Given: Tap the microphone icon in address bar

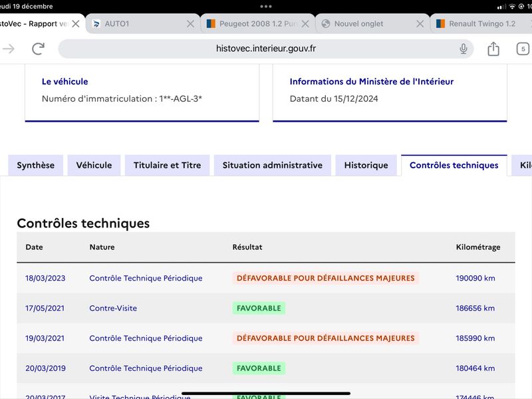Looking at the screenshot, I should coord(463,49).
